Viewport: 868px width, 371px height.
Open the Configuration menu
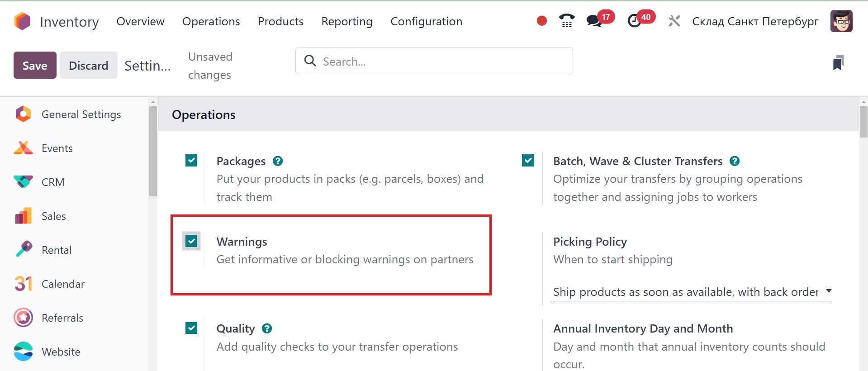click(x=426, y=21)
